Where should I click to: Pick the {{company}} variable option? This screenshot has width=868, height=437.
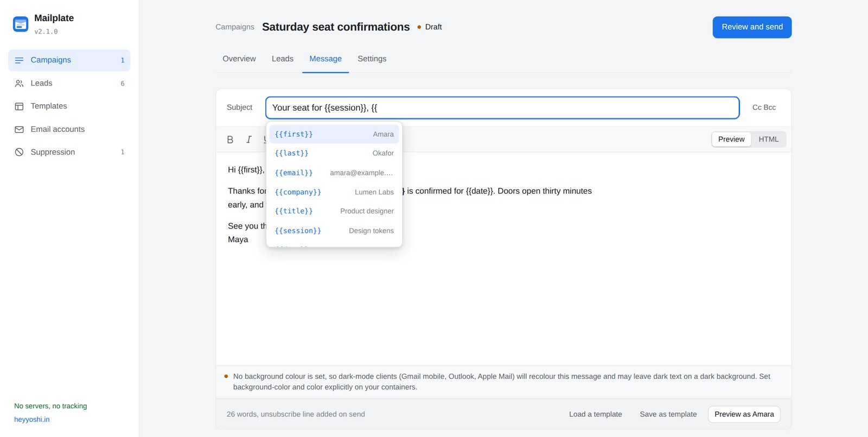(x=334, y=192)
